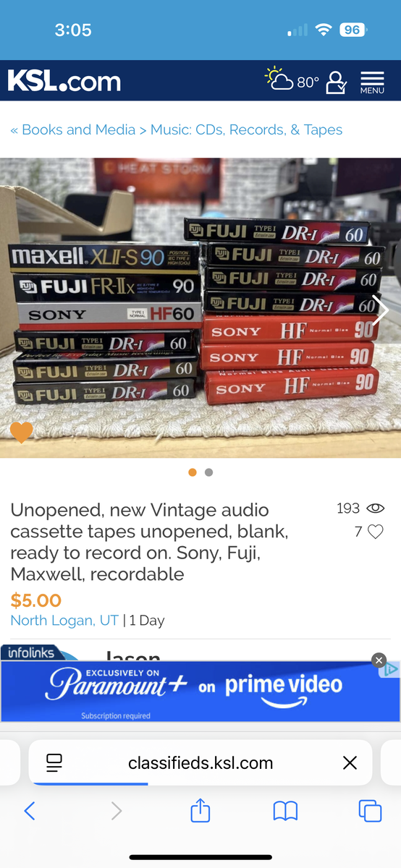The image size is (401, 868).
Task: Tap the views eye icon showing 193
Action: point(375,509)
